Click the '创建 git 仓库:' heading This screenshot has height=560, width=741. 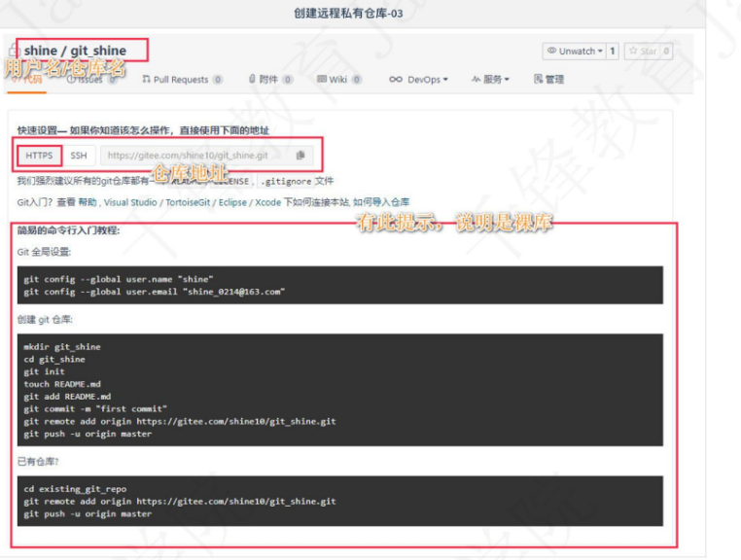(45, 320)
